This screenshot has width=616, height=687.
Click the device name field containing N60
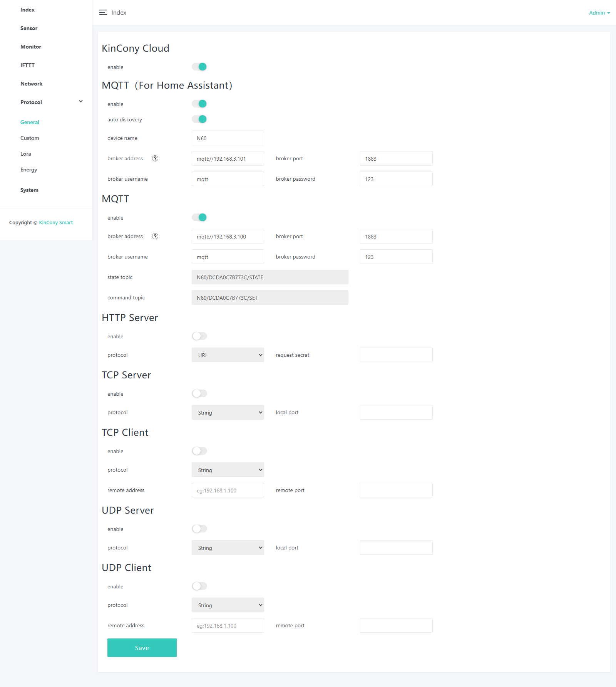(x=228, y=138)
